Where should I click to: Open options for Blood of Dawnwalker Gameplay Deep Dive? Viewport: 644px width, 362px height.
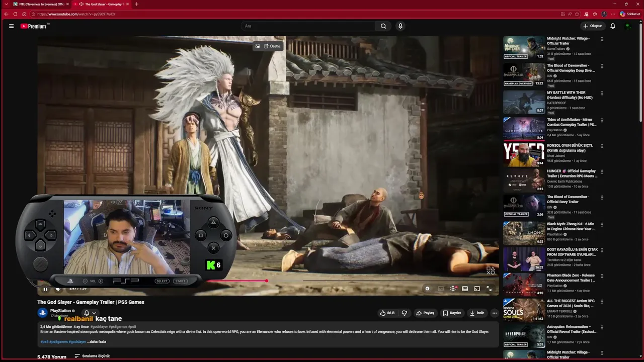pyautogui.click(x=602, y=66)
